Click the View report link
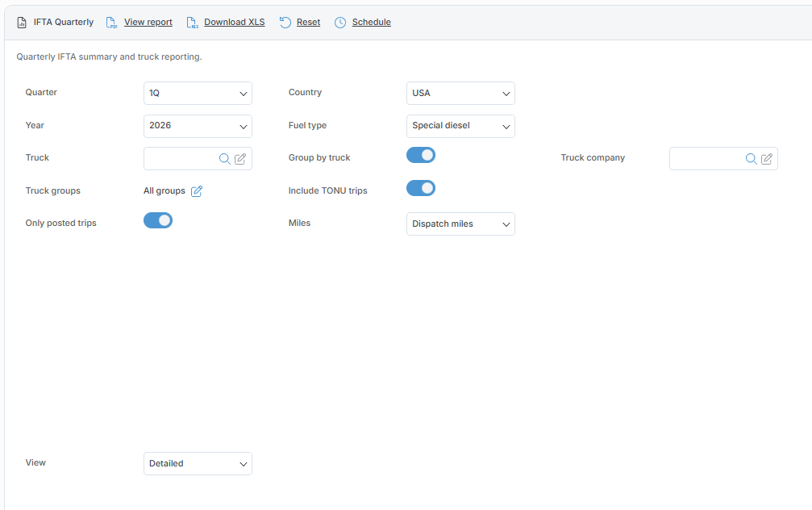 pyautogui.click(x=148, y=23)
